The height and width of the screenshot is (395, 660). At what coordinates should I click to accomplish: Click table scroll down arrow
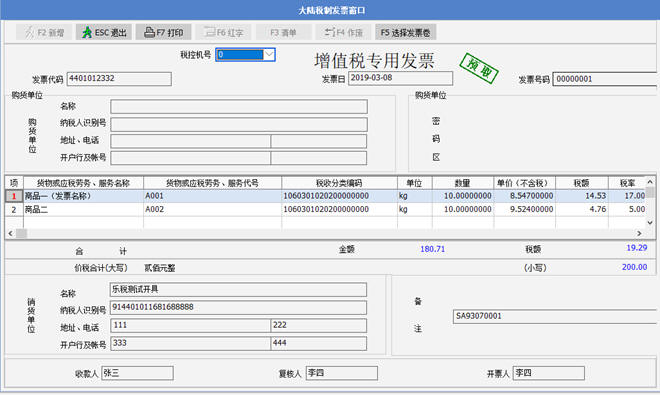[650, 223]
